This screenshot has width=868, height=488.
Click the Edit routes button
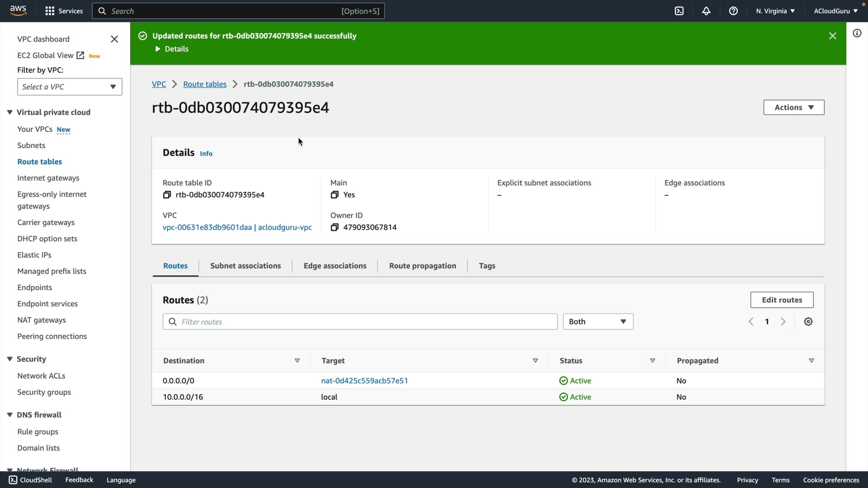click(x=782, y=300)
